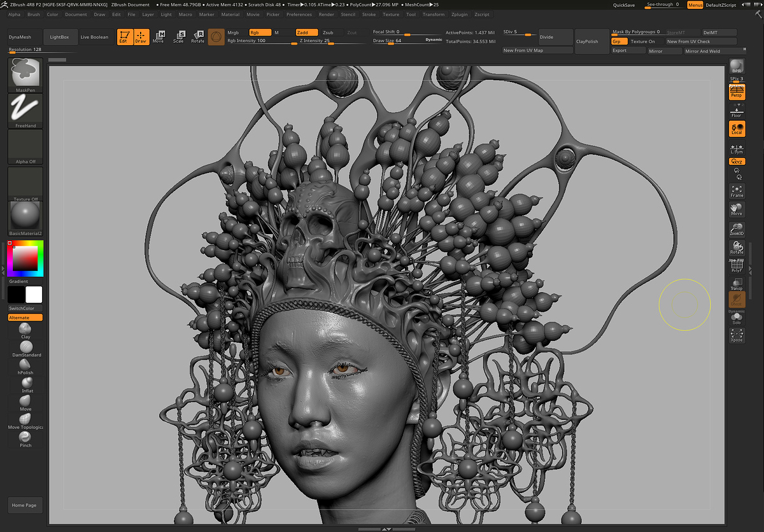Toggle Local symmetry (L.Sym)

tap(737, 149)
